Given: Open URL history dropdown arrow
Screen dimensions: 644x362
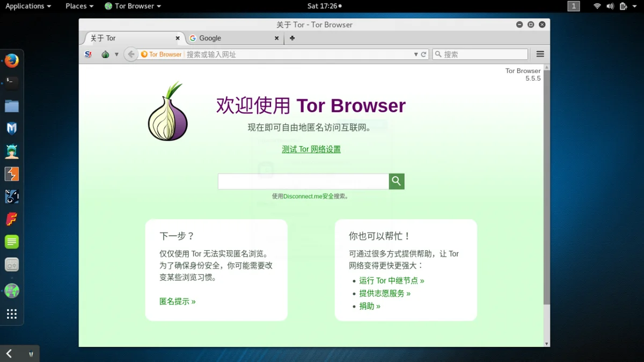Looking at the screenshot, I should pyautogui.click(x=416, y=54).
